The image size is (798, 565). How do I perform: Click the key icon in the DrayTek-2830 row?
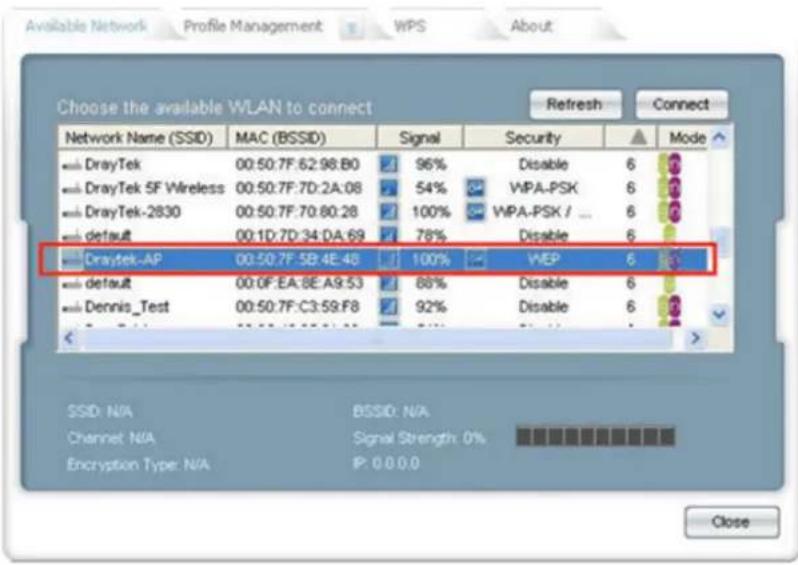476,212
